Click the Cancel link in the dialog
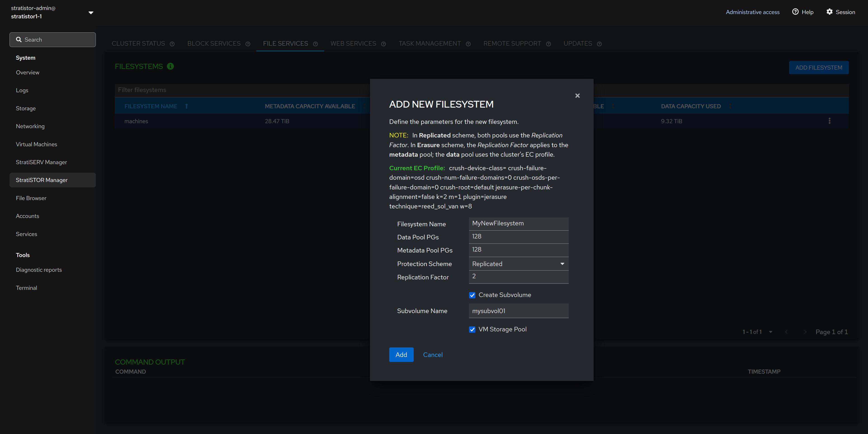This screenshot has width=868, height=434. click(433, 355)
